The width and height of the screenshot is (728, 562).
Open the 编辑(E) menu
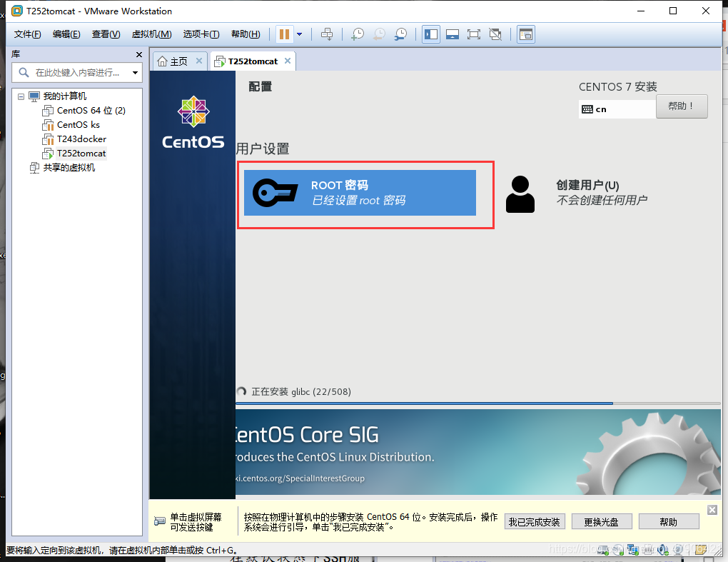click(66, 34)
